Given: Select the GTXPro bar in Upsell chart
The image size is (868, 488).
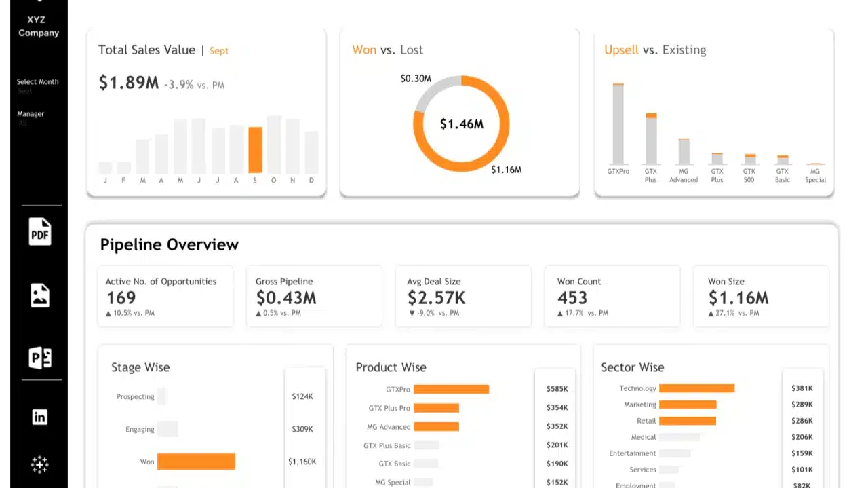Looking at the screenshot, I should (618, 124).
